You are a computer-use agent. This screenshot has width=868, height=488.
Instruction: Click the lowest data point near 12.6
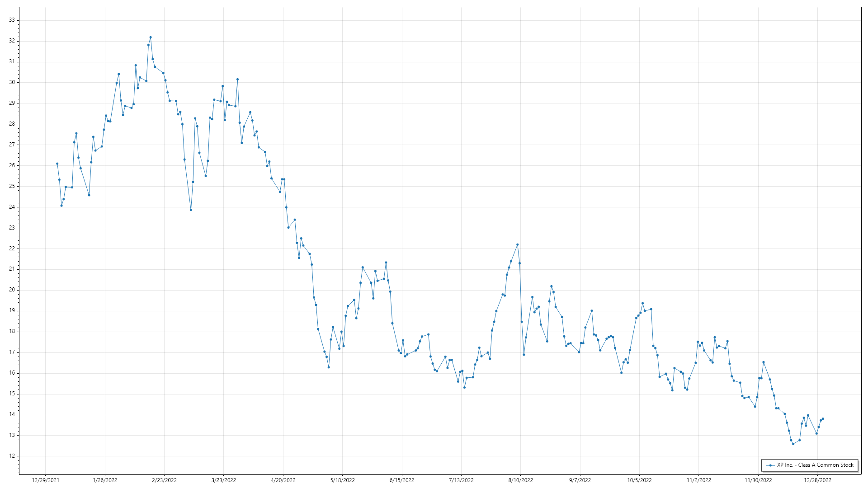[793, 444]
